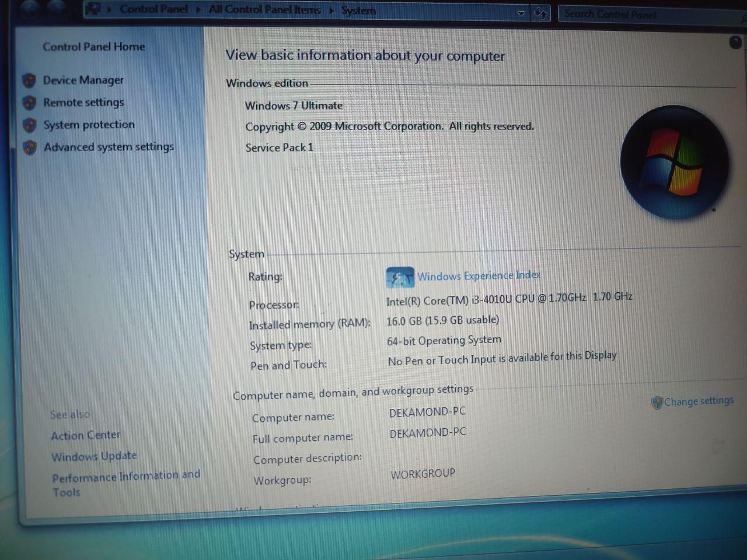Click the shield icon beside Advanced system settings
This screenshot has width=747, height=560.
(x=30, y=147)
